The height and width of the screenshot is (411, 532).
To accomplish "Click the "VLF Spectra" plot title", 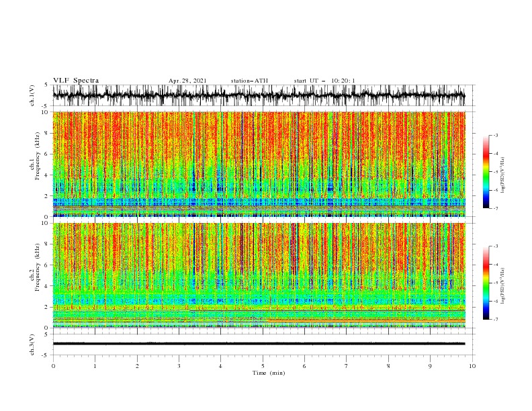I will click(x=76, y=81).
